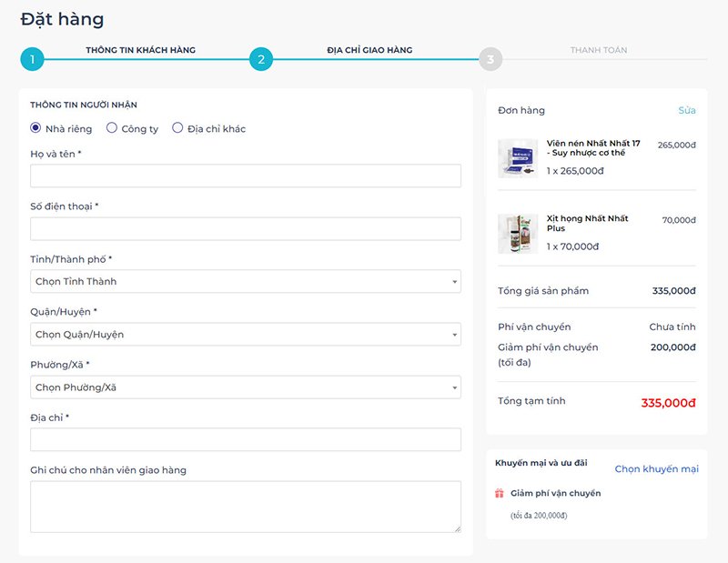Click the Sửa link to edit the order

pyautogui.click(x=687, y=110)
